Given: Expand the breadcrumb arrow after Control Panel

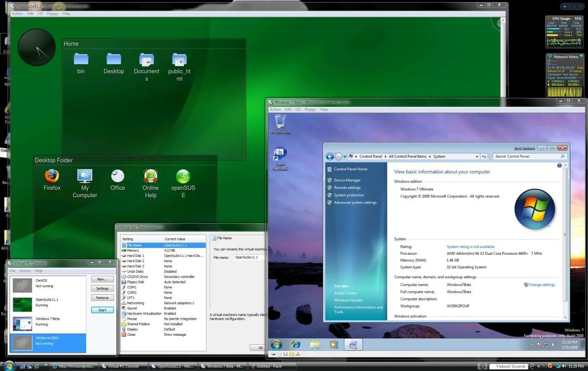Looking at the screenshot, I should click(x=386, y=157).
